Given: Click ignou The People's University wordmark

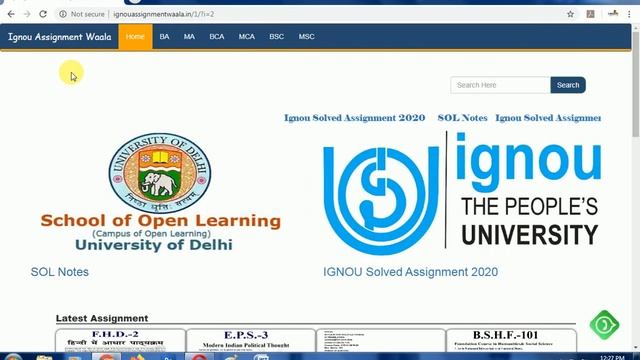Looking at the screenshot, I should click(529, 189).
